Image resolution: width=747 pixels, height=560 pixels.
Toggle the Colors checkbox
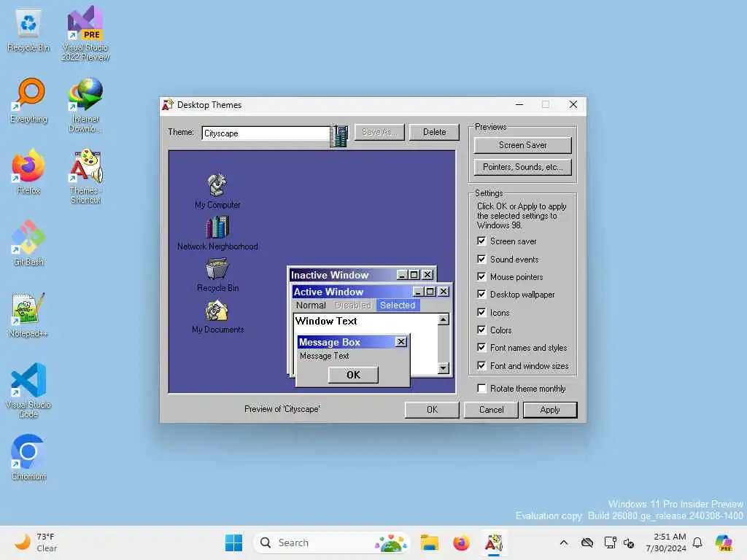point(481,330)
